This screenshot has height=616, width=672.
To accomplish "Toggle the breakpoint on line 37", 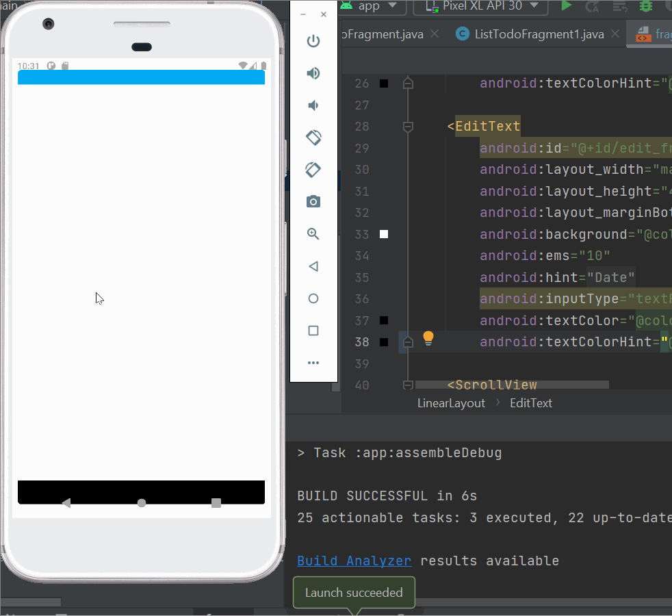I will click(383, 320).
